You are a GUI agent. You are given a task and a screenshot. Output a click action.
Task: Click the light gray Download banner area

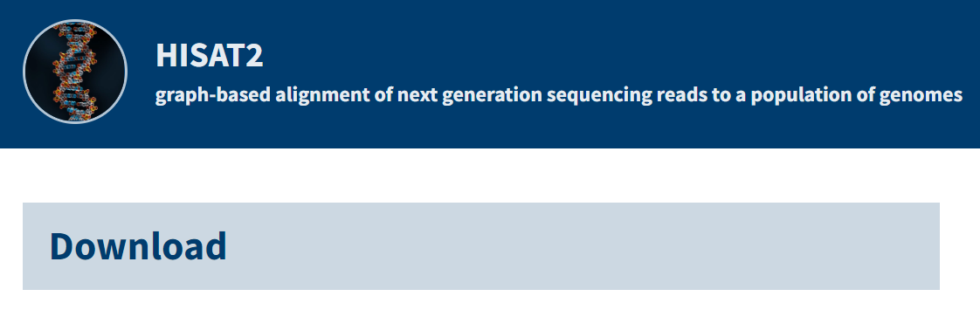point(481,246)
